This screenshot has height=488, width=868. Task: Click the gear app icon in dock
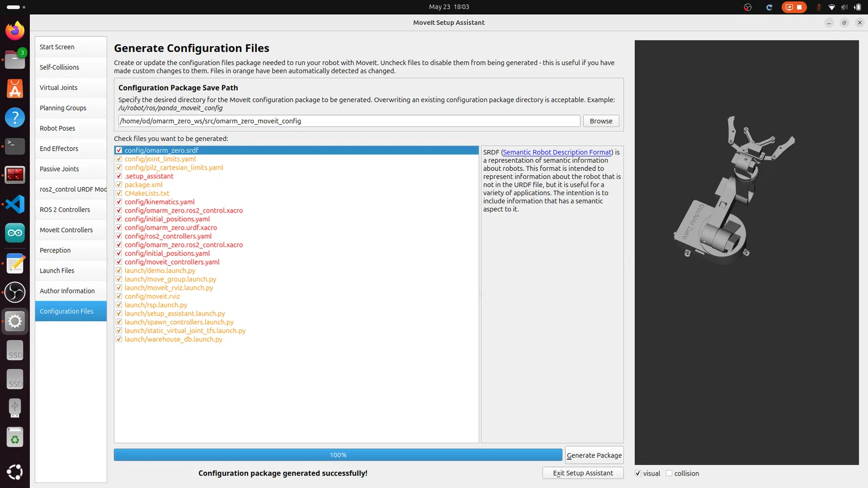15,322
